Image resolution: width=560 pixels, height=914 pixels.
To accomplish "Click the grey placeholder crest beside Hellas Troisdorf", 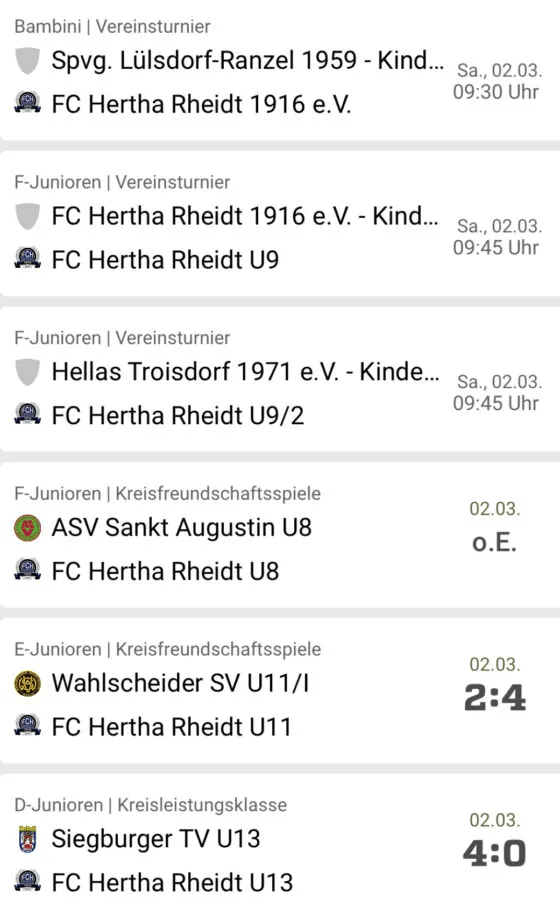I will click(x=27, y=372).
